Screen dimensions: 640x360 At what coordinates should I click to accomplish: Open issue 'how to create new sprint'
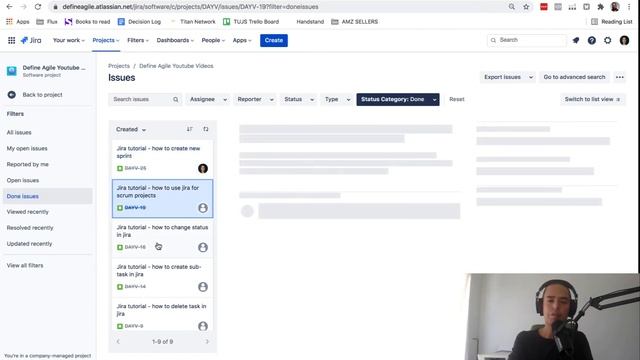(162, 158)
